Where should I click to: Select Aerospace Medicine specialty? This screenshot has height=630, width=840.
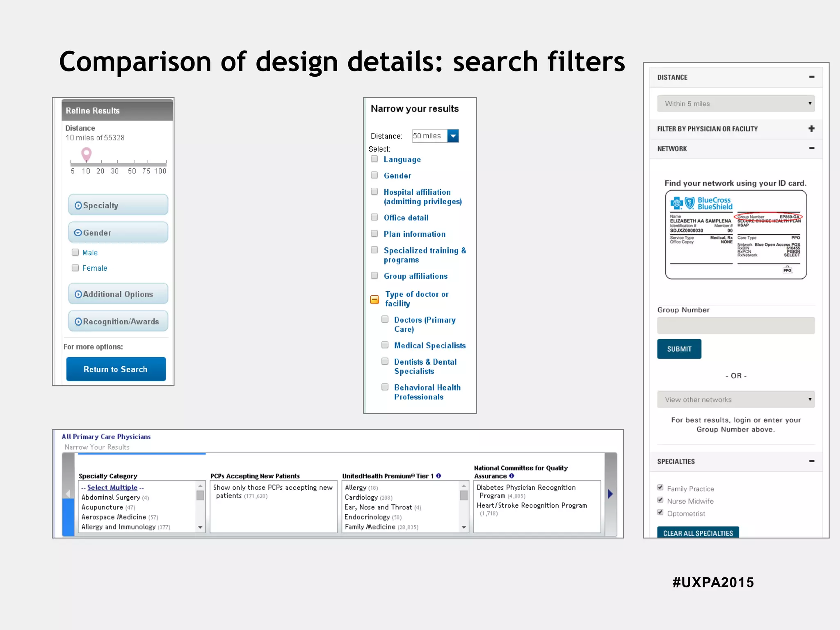coord(120,517)
